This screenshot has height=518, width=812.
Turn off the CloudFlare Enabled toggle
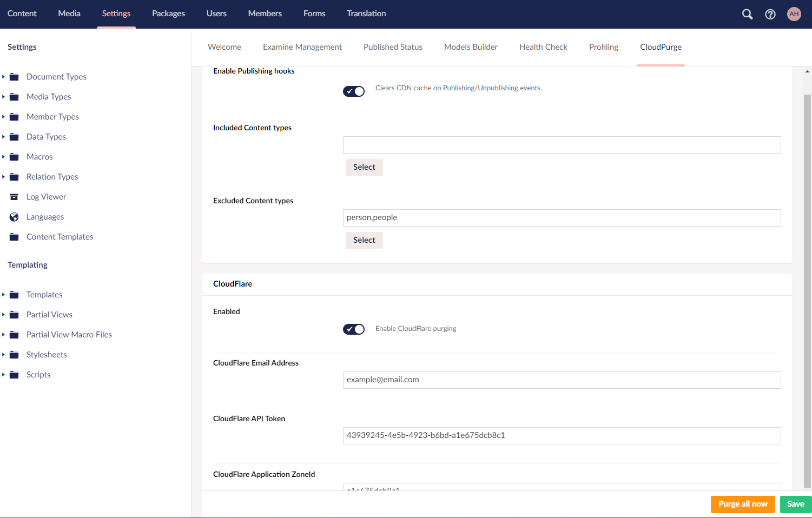coord(354,329)
